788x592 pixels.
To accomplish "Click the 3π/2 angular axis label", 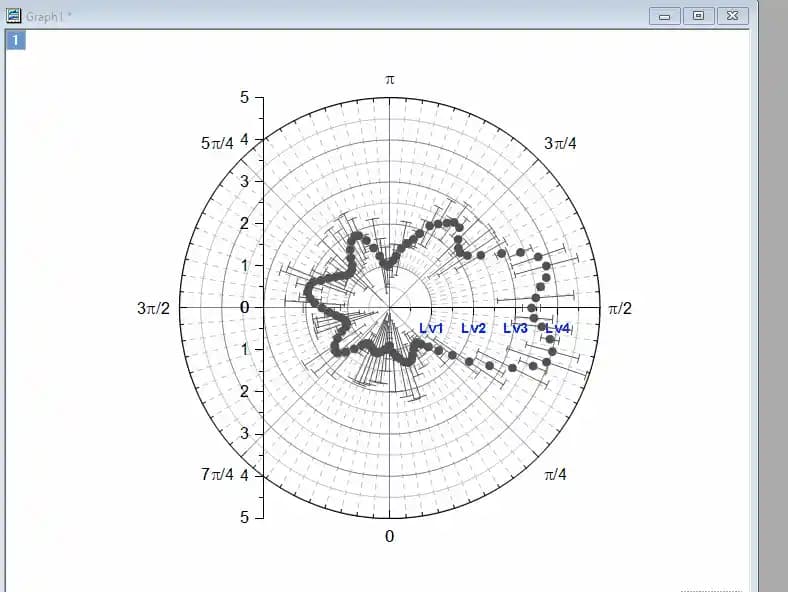I will (153, 309).
